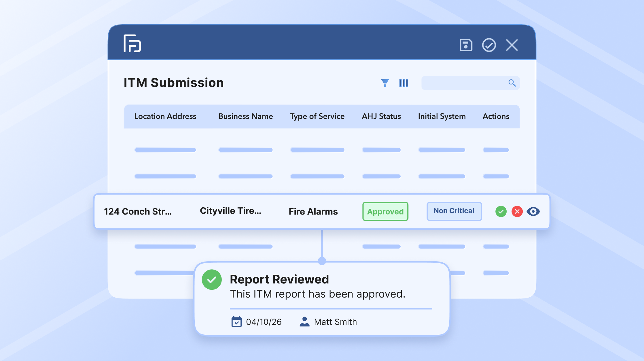Click the Fire Alarms service cell
Viewport: 644px width, 361px height.
[313, 212]
